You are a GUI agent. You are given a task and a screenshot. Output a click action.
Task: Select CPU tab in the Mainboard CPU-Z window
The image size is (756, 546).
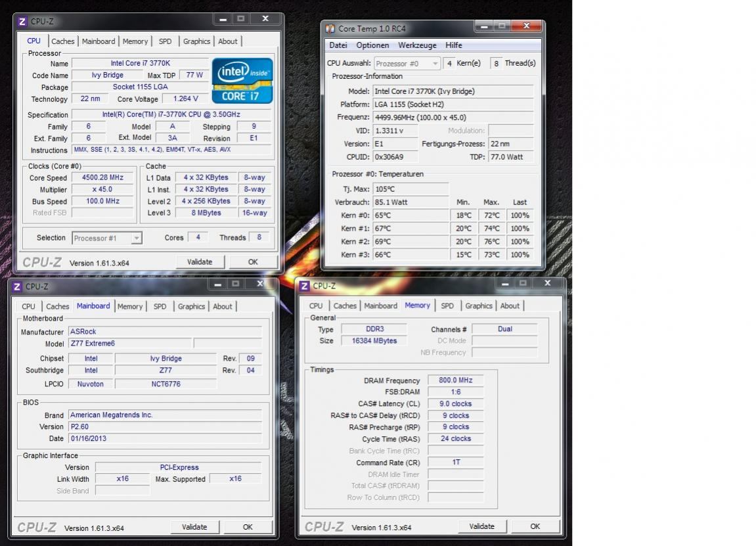tap(28, 307)
